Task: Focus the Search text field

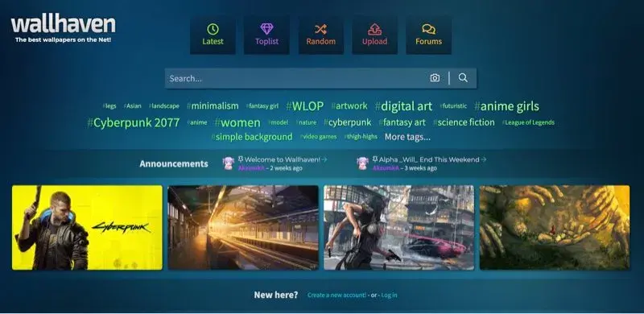Action: [x=295, y=78]
